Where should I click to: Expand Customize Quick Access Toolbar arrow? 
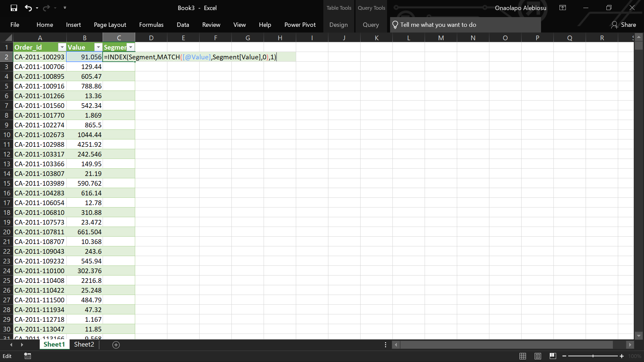pos(65,8)
